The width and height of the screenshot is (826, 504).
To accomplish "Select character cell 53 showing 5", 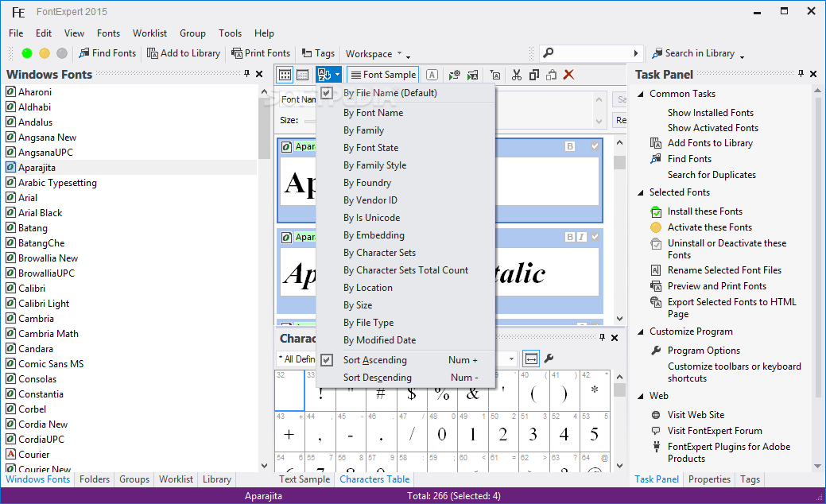I will click(595, 431).
